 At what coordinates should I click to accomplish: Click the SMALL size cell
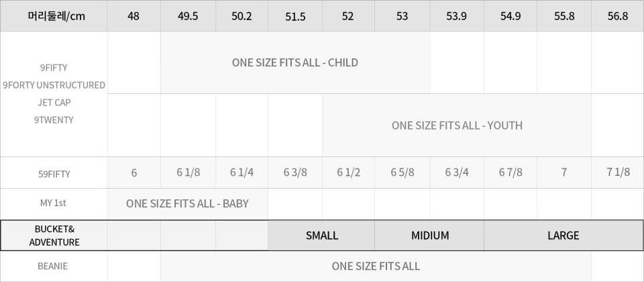(322, 236)
